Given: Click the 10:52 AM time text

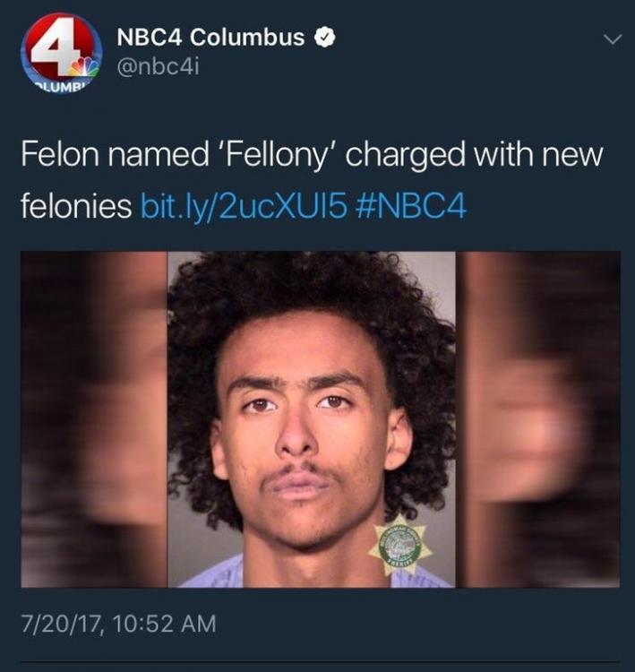Looking at the screenshot, I should (x=165, y=624).
